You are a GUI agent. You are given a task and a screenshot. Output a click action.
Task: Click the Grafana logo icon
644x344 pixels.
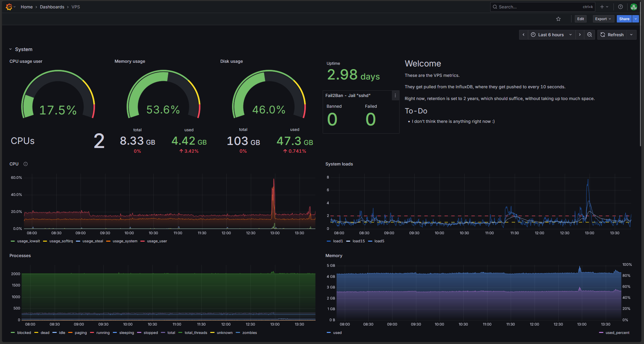pos(9,7)
